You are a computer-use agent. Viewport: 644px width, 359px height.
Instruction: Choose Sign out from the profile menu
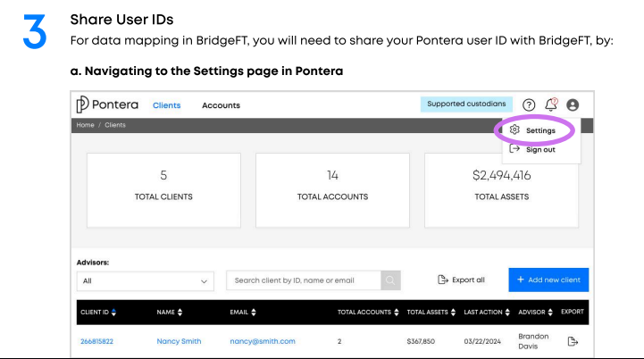pyautogui.click(x=532, y=149)
